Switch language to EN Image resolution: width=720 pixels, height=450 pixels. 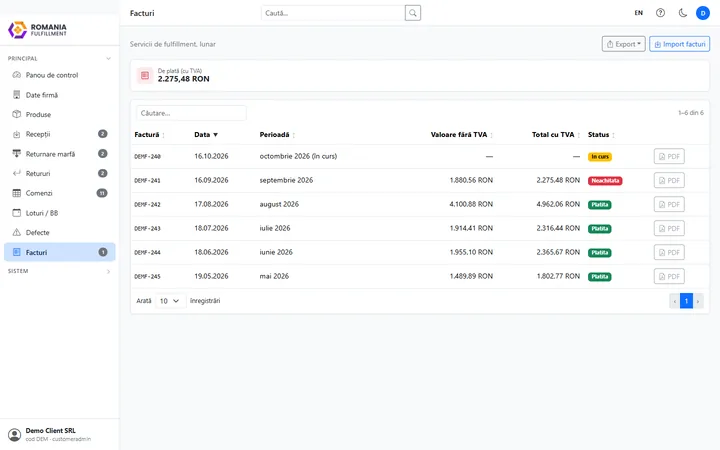point(639,13)
